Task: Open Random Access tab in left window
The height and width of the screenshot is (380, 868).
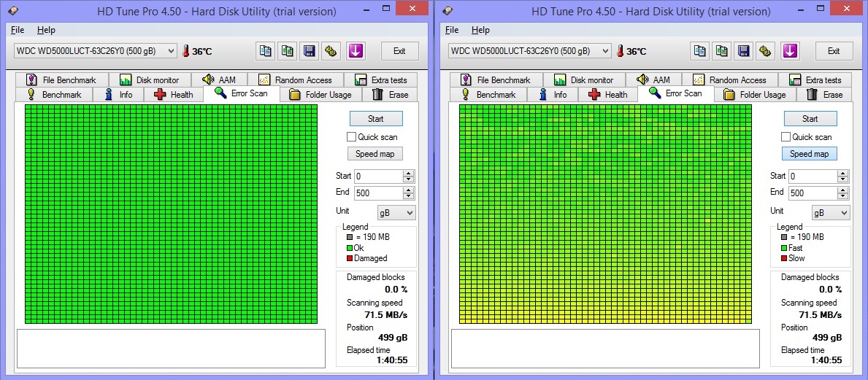Action: pos(295,80)
